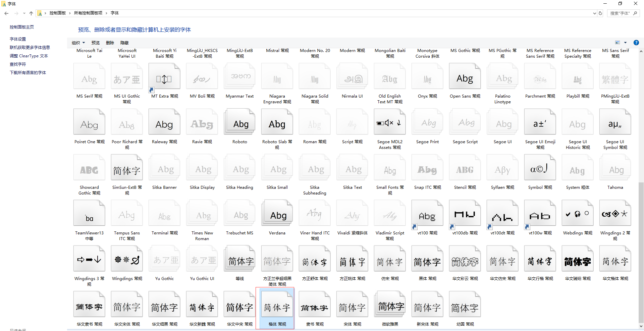Select the Segoe UI Emoji font icon
Image resolution: width=644 pixels, height=331 pixels.
click(540, 122)
